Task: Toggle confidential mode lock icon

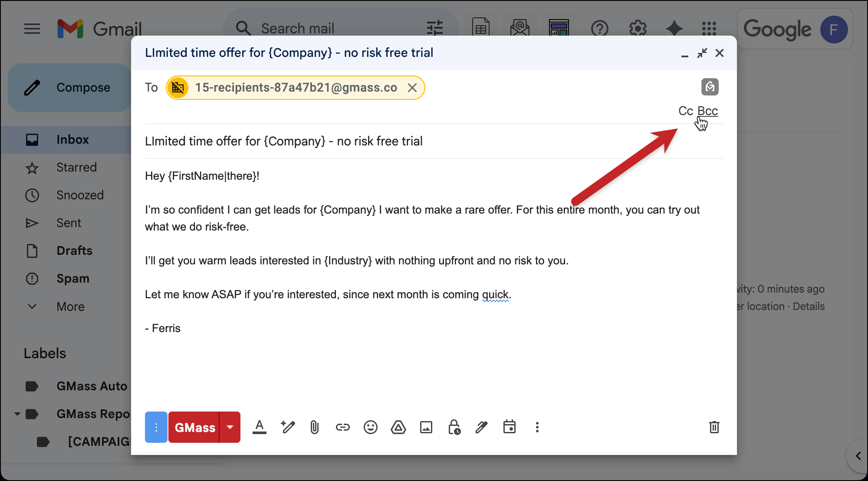Action: point(454,428)
